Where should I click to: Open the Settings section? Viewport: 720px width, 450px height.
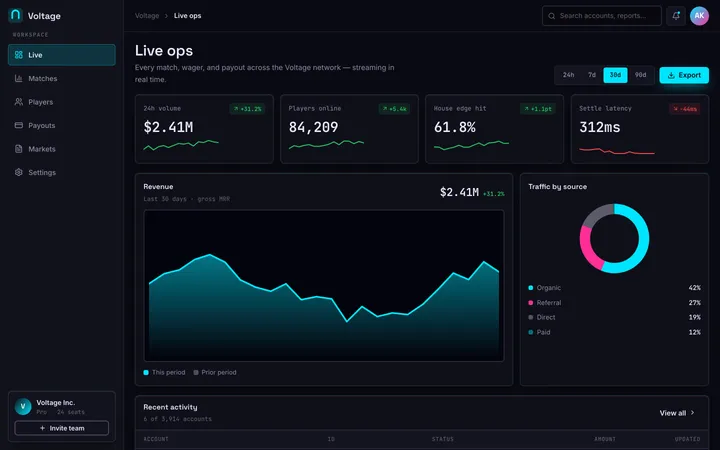[x=62, y=172]
